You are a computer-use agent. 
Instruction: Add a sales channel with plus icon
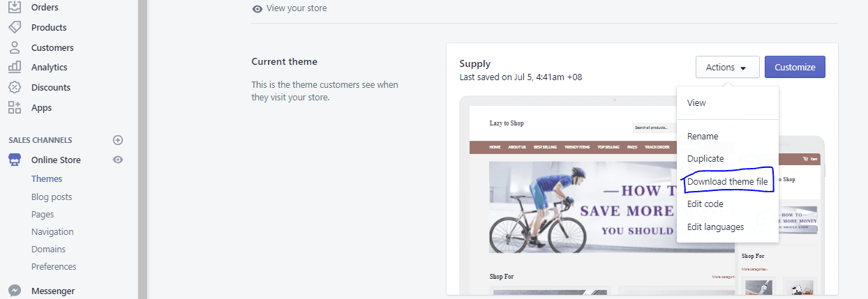(x=118, y=140)
